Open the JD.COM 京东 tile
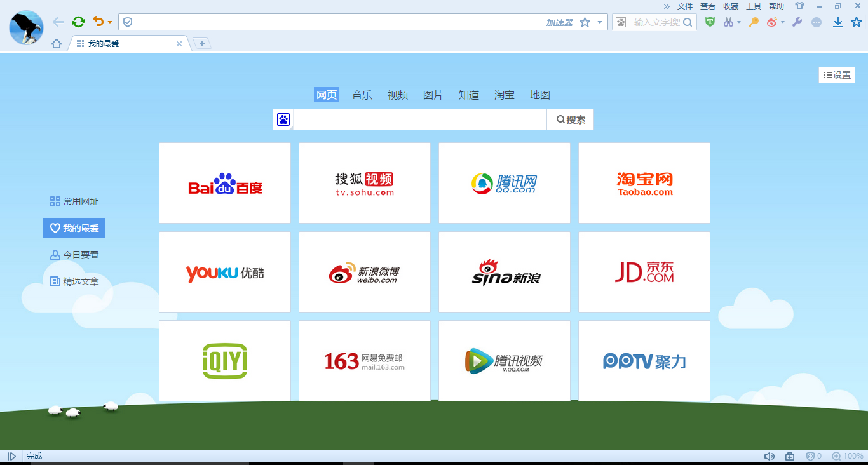 (x=644, y=272)
